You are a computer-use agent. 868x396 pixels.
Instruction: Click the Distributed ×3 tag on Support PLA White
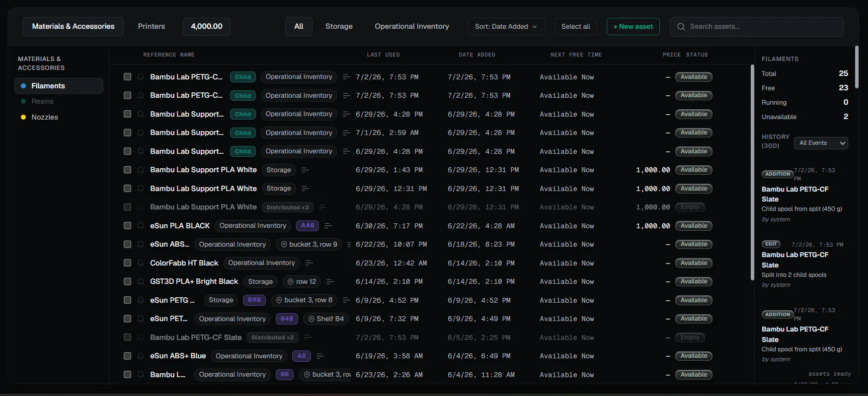point(288,207)
